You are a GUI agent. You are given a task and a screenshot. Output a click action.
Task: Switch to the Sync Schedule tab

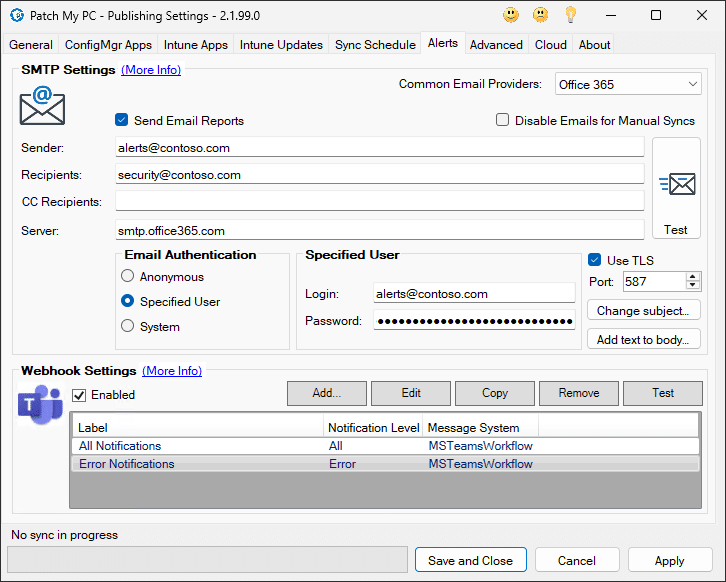tap(375, 45)
